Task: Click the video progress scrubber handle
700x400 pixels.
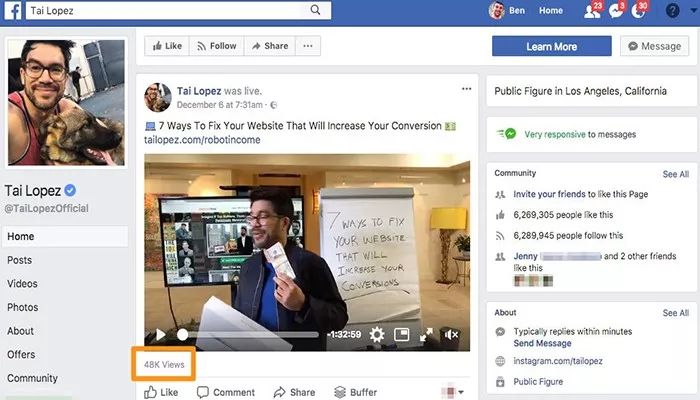Action: pos(183,334)
